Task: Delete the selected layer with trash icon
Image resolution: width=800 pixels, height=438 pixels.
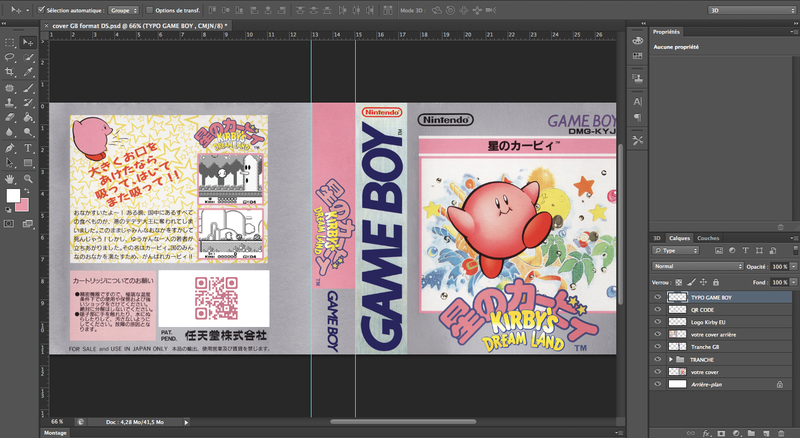Action: (x=781, y=433)
